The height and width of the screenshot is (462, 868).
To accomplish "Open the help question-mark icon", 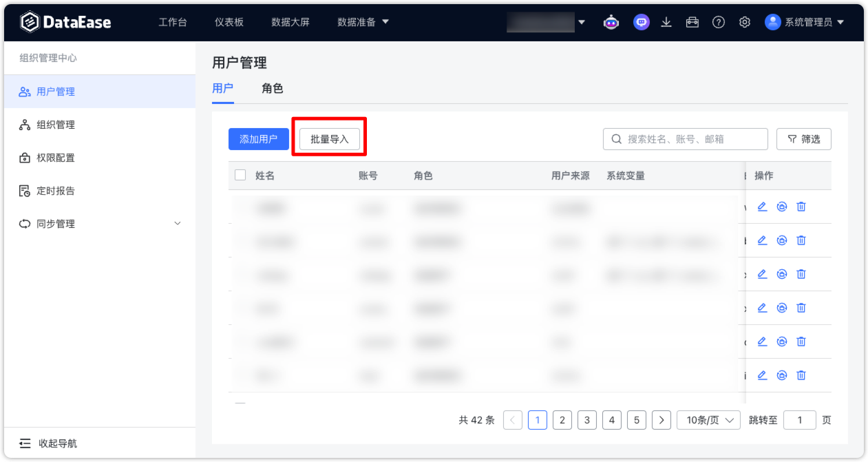I will coord(719,22).
